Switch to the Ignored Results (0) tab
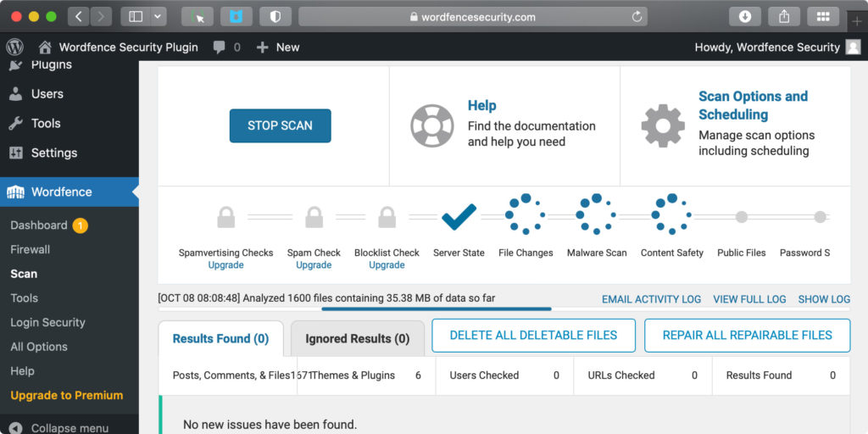The height and width of the screenshot is (434, 868). click(x=358, y=339)
